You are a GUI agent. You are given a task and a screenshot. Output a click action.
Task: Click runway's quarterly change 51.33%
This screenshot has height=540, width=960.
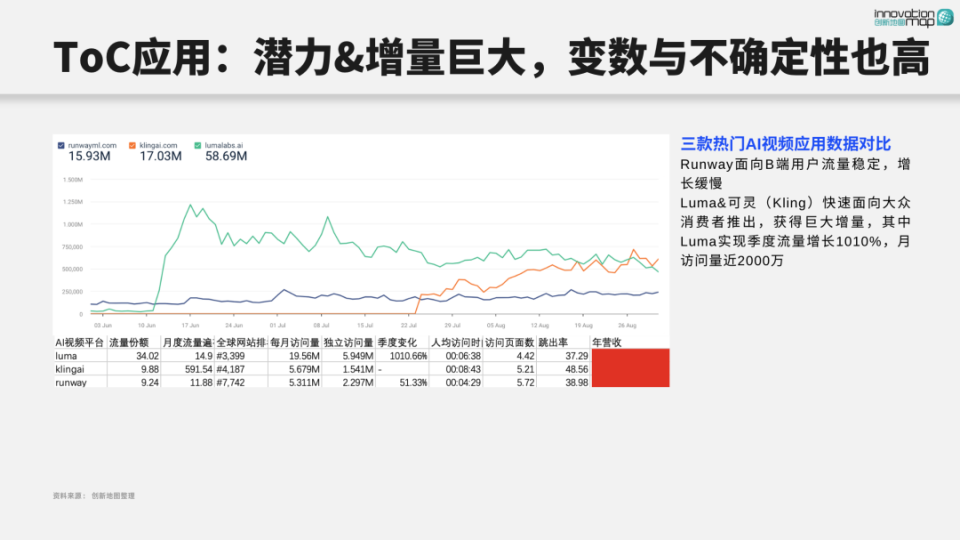pyautogui.click(x=413, y=383)
